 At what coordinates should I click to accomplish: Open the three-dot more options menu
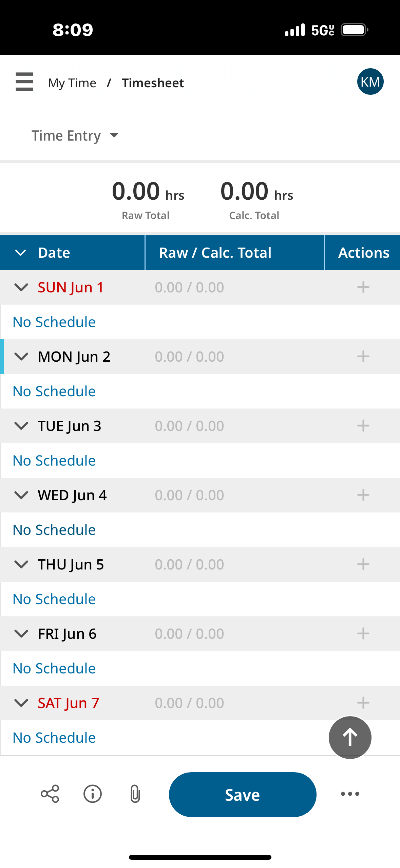click(350, 794)
